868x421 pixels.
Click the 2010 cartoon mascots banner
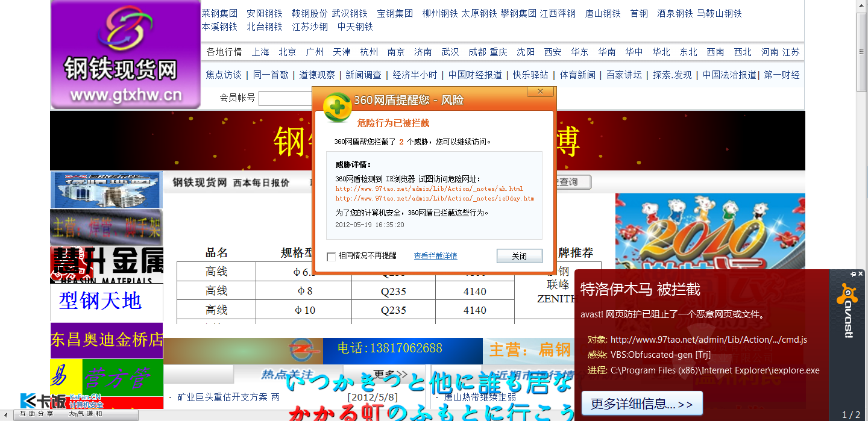pos(710,232)
